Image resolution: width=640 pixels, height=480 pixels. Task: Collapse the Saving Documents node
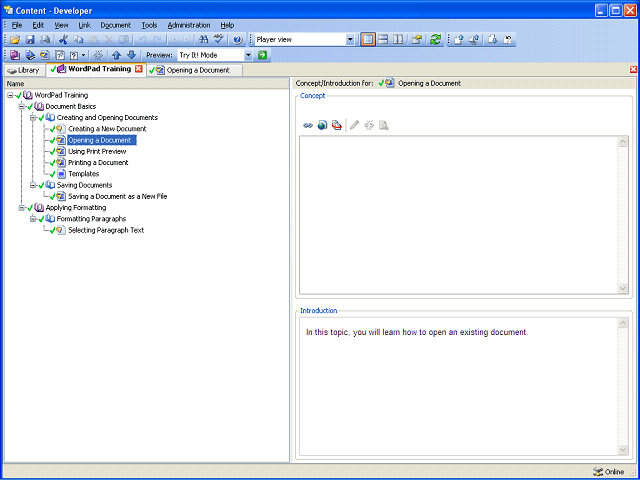33,185
